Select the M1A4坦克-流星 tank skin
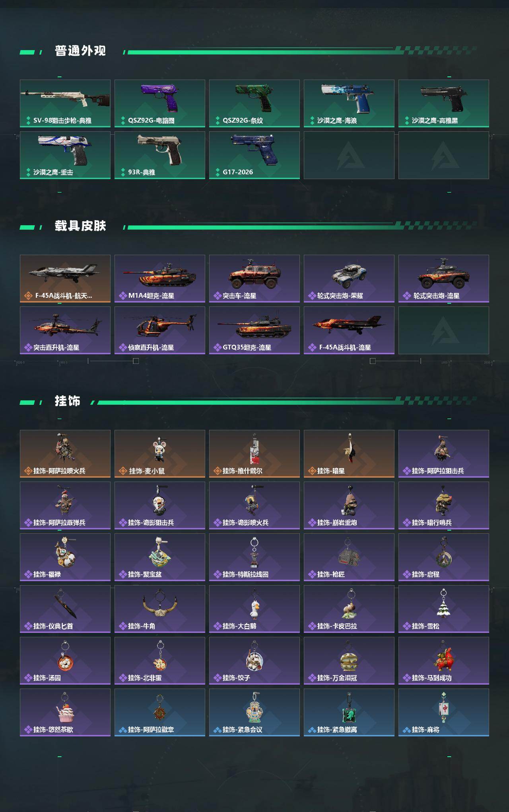The width and height of the screenshot is (509, 812). 160,279
